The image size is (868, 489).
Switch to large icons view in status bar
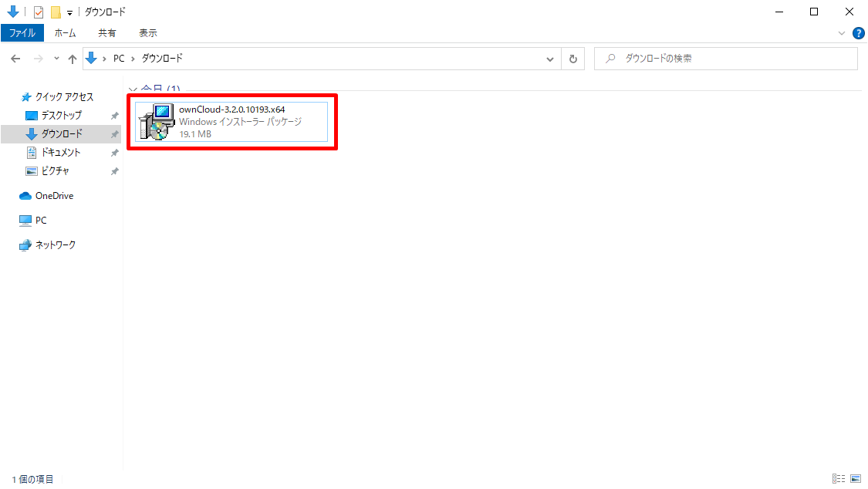tap(856, 478)
